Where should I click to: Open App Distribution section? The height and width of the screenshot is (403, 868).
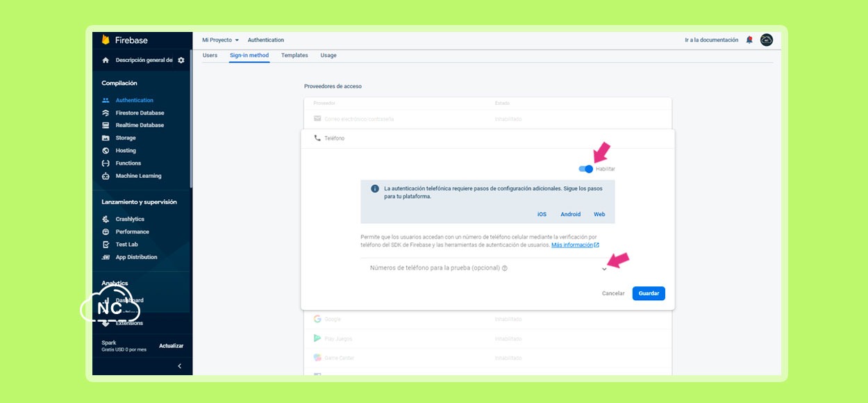tap(136, 257)
